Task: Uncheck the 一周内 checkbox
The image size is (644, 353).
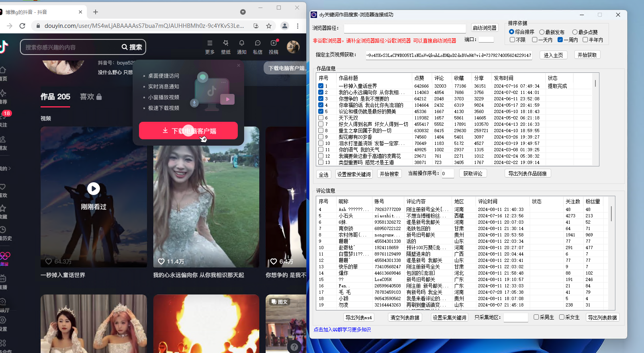Action: (x=560, y=39)
